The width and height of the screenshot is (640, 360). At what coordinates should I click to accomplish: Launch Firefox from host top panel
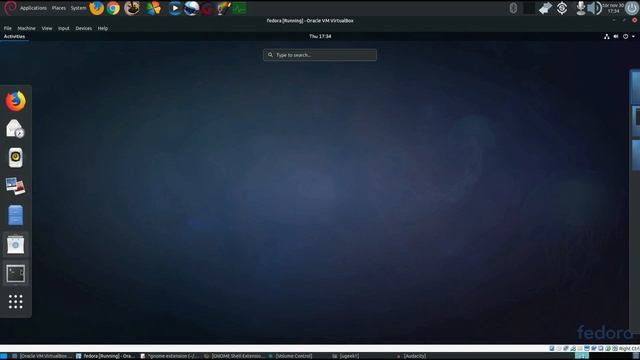pyautogui.click(x=97, y=8)
